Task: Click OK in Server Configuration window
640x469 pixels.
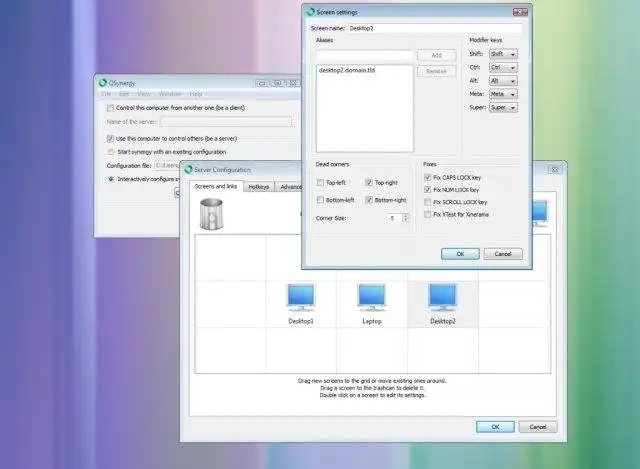Action: pyautogui.click(x=495, y=427)
